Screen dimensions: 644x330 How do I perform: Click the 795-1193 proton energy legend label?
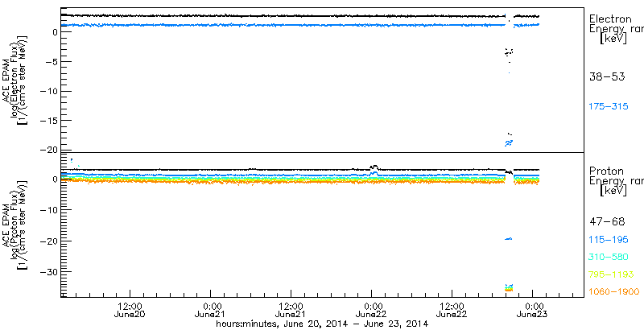point(611,274)
